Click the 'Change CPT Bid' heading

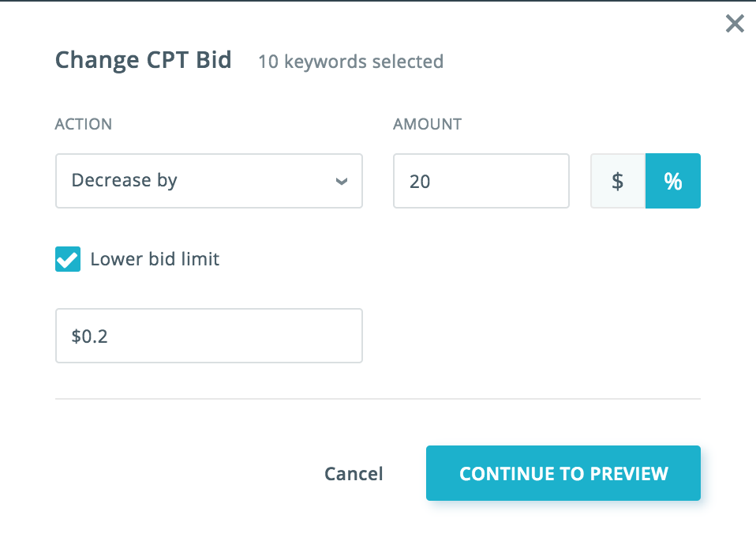[x=143, y=61]
